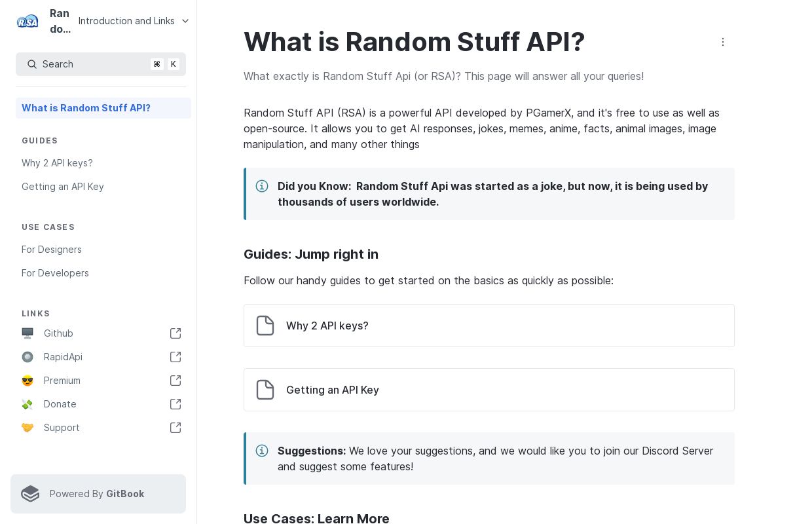
Task: Click the GitBook logo icon
Action: 30,494
